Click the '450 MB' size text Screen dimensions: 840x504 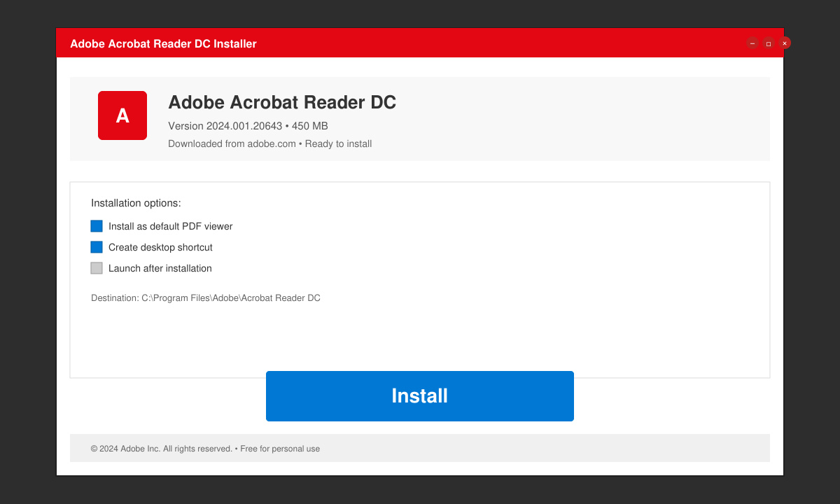tap(310, 126)
